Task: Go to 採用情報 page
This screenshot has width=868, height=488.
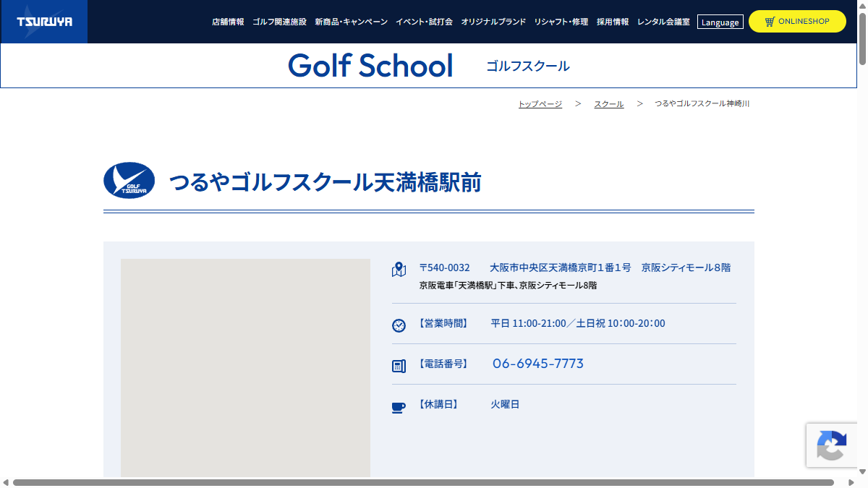Action: point(613,22)
